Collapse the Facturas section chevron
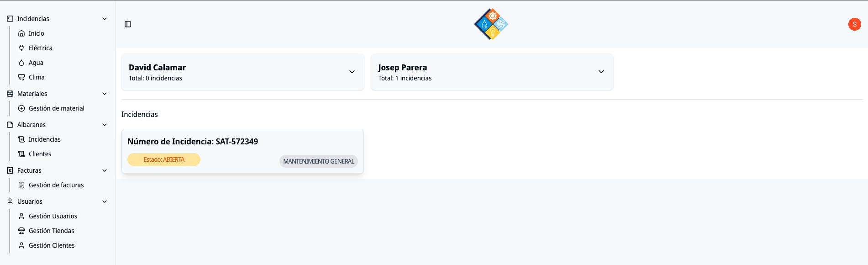Image resolution: width=868 pixels, height=265 pixels. [x=105, y=170]
